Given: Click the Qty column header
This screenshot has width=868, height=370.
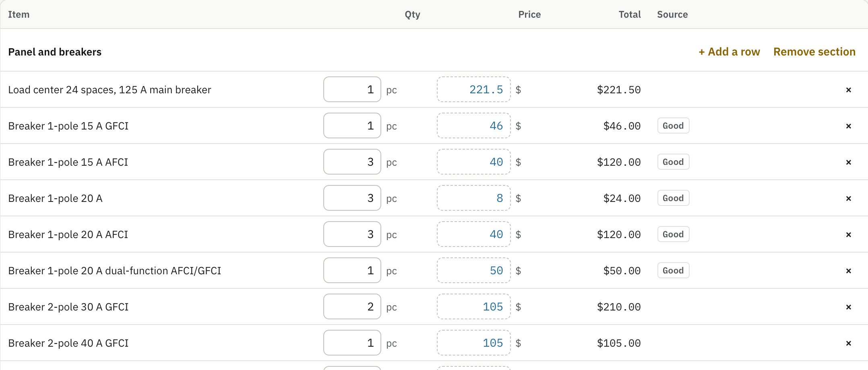Looking at the screenshot, I should (412, 14).
